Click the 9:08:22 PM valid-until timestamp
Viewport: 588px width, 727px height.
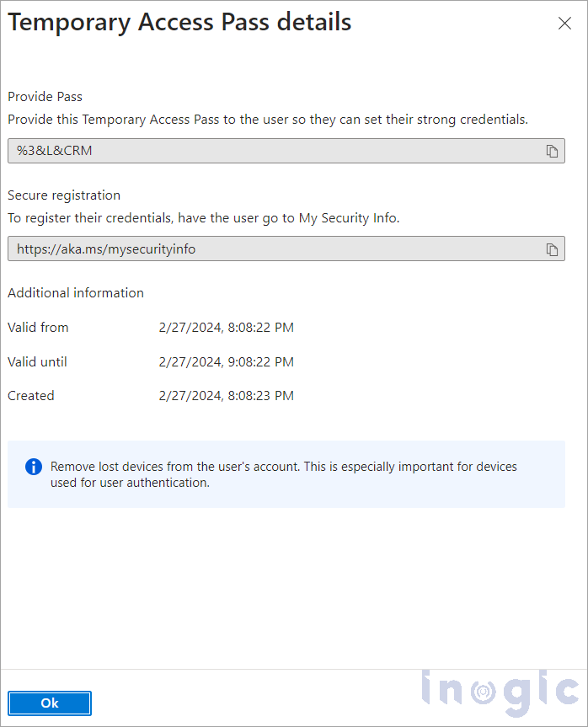click(226, 362)
